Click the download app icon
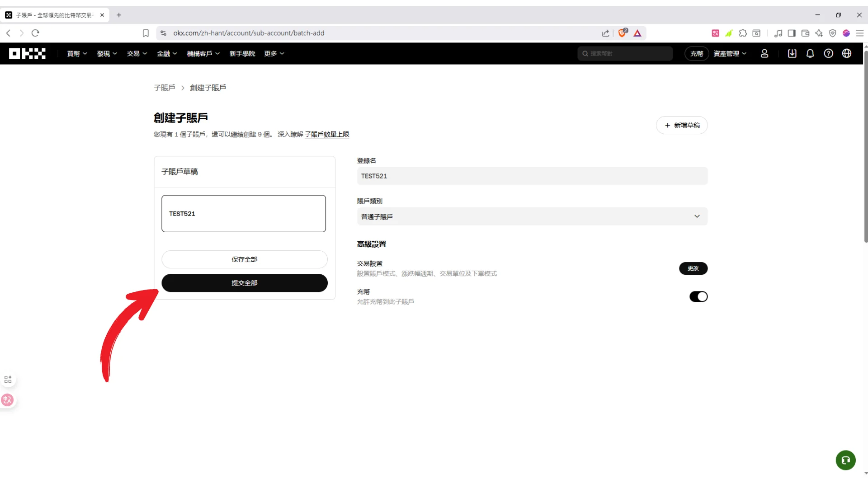The height and width of the screenshot is (488, 868). [x=792, y=53]
